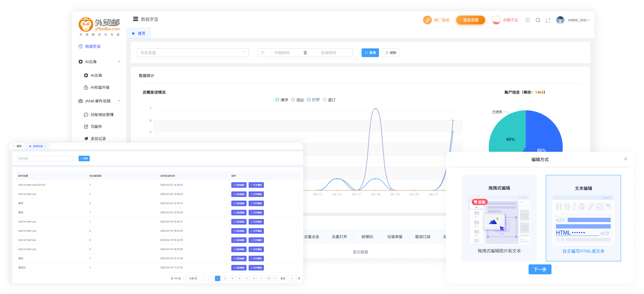Click the search magnifier icon in header
Viewport: 644px width, 294px height.
(538, 20)
